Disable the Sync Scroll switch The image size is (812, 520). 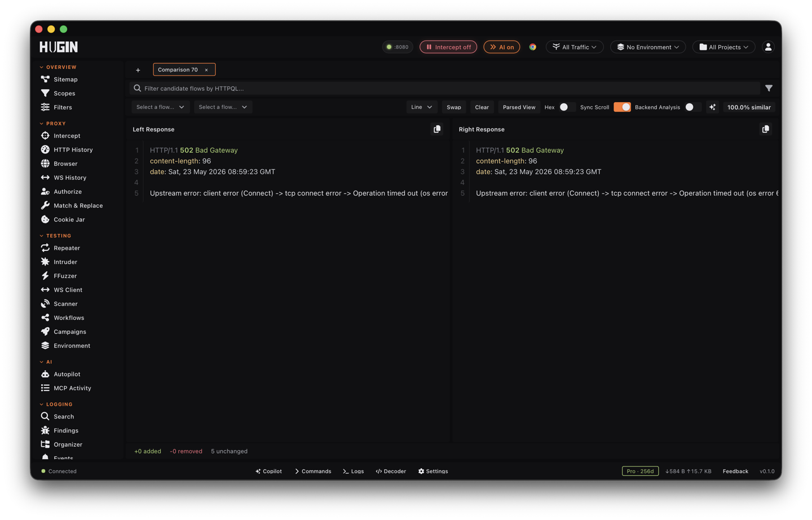tap(622, 107)
